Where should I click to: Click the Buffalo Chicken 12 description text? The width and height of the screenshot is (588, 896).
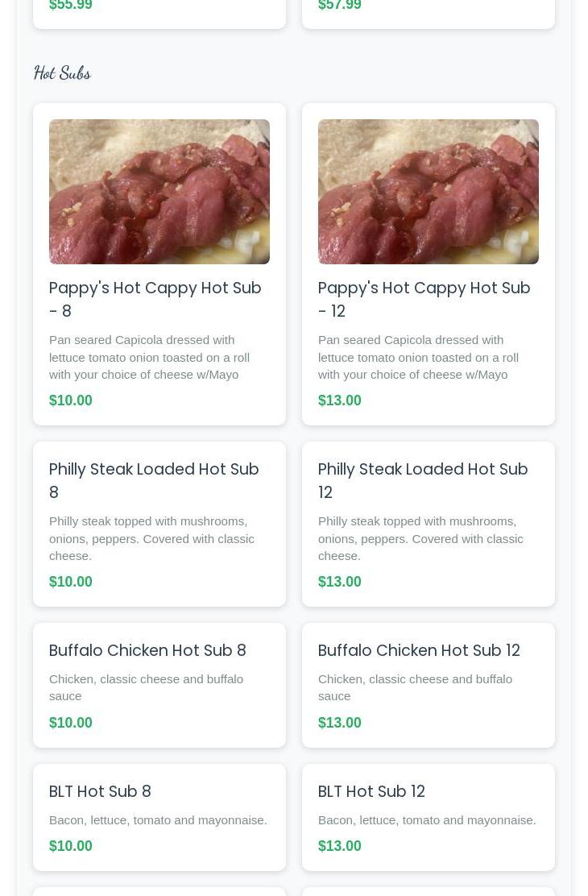(415, 687)
